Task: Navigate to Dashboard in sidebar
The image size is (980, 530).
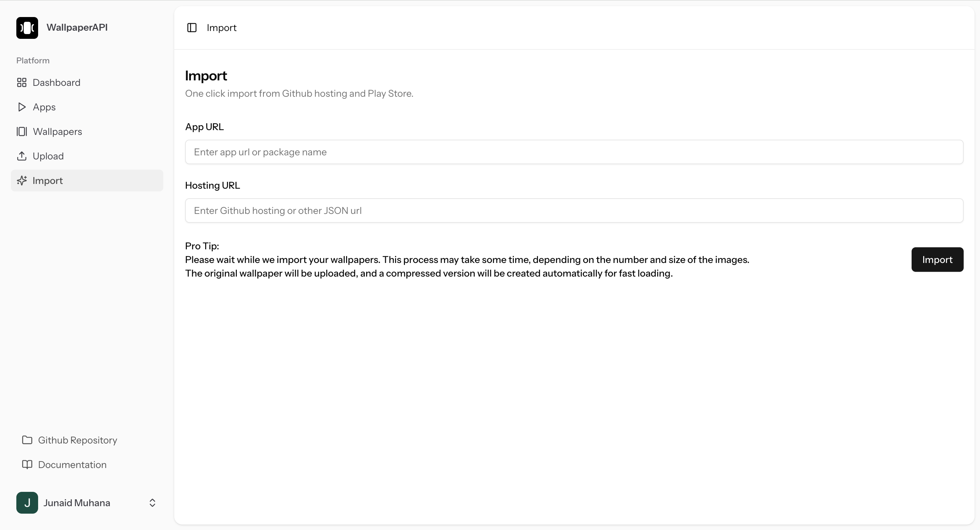Action: point(56,83)
